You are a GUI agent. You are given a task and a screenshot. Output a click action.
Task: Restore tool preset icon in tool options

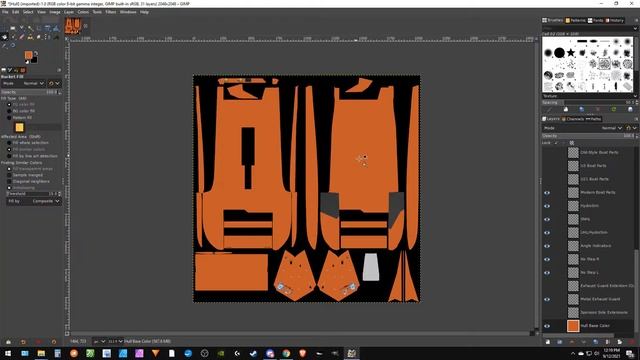(23, 342)
